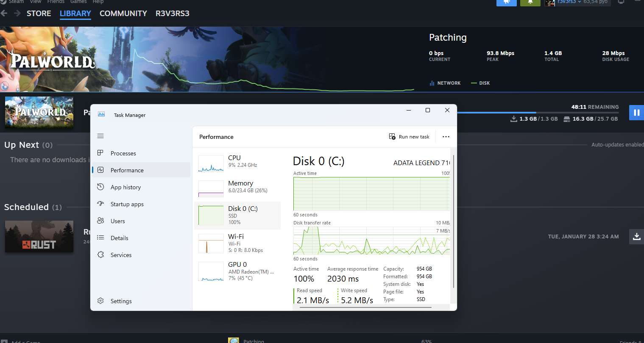Open the three-dot more options menu

tap(446, 137)
